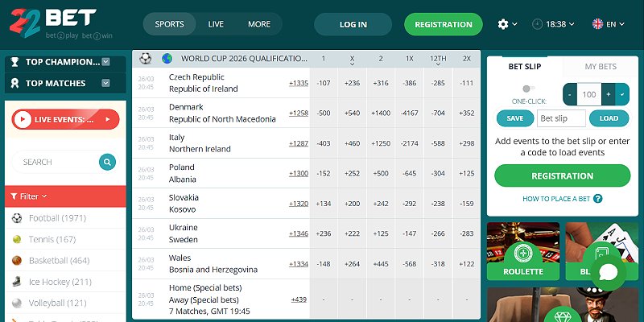This screenshot has width=644, height=322.
Task: Select the +125 odds for Sweden
Action: click(x=381, y=233)
